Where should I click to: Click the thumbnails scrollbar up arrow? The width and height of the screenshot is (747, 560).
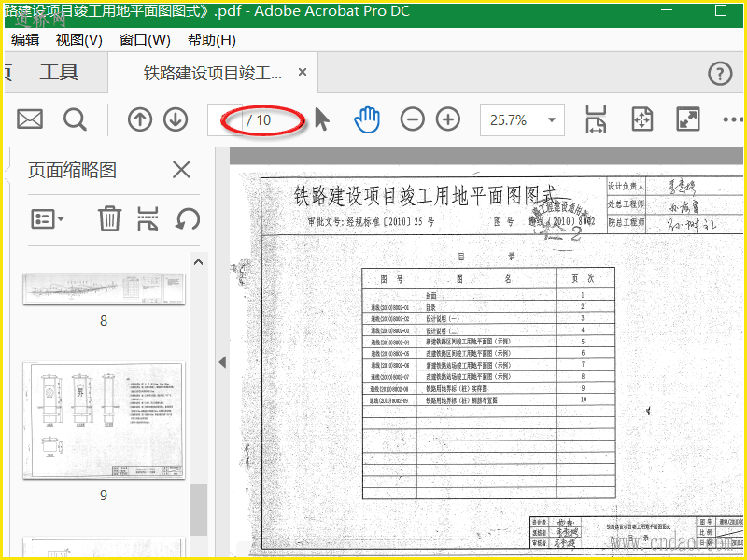point(198,262)
